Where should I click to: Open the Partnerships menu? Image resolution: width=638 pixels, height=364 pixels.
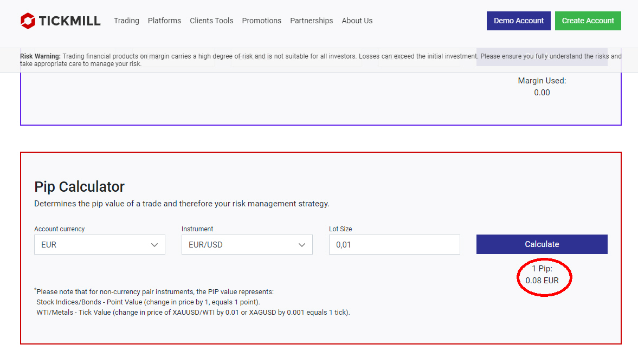312,21
